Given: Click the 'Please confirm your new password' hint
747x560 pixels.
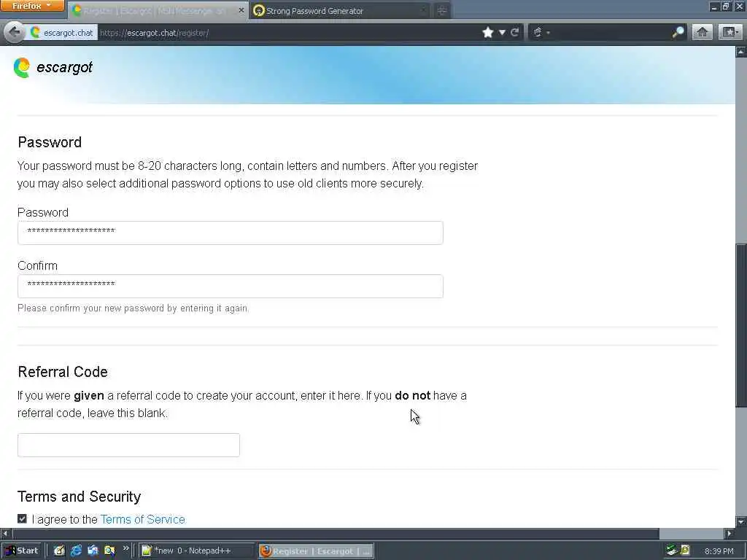Looking at the screenshot, I should tap(133, 308).
